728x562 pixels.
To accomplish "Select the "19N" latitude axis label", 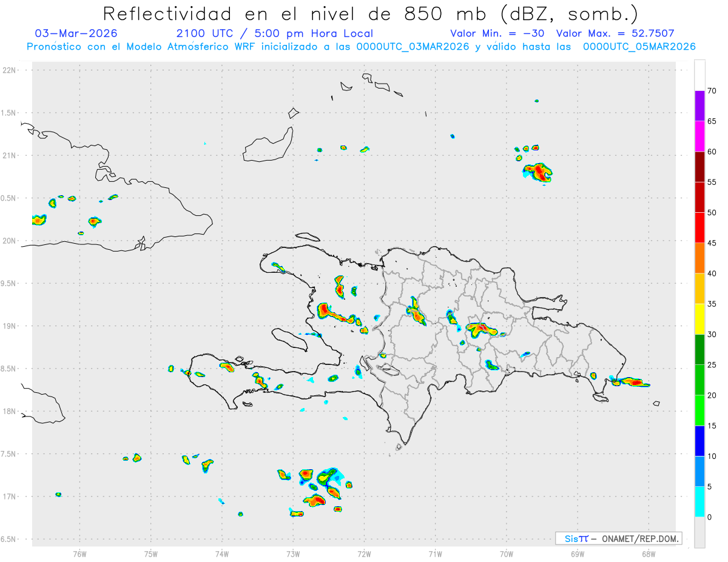I will coord(10,326).
